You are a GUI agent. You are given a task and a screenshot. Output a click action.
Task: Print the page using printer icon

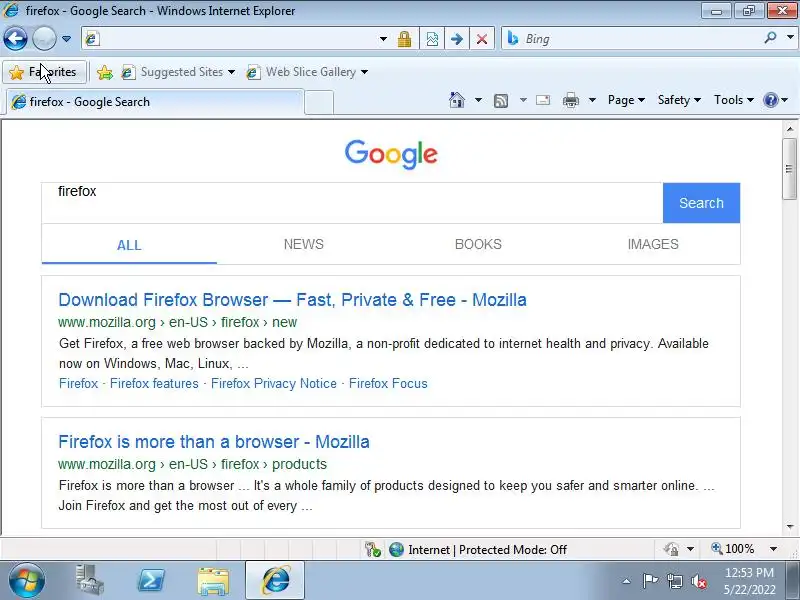point(571,100)
